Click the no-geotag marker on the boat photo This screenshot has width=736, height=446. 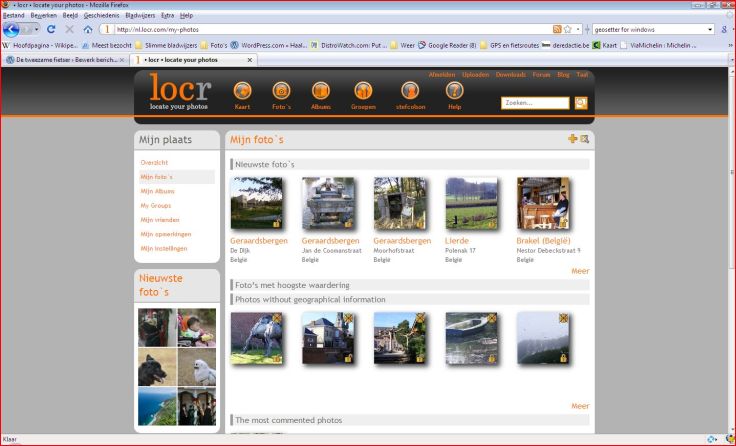[x=491, y=318]
